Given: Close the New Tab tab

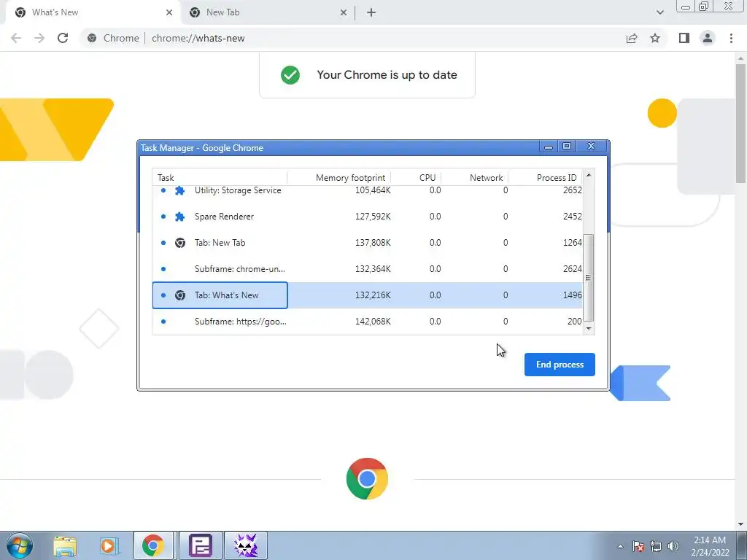Looking at the screenshot, I should [344, 12].
